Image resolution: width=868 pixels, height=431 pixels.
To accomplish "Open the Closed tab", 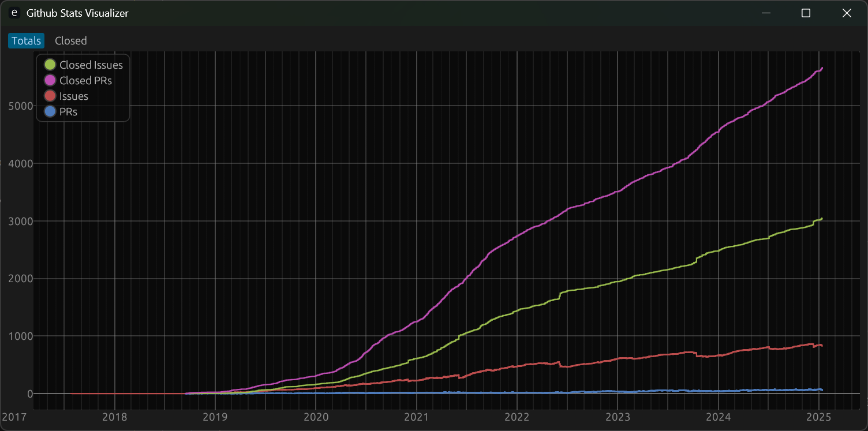I will [71, 40].
